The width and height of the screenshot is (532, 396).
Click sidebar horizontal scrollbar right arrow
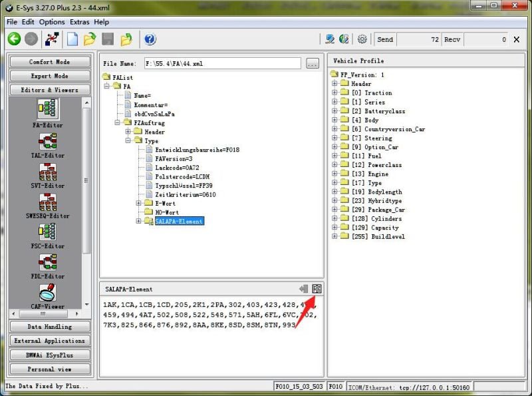pyautogui.click(x=76, y=314)
